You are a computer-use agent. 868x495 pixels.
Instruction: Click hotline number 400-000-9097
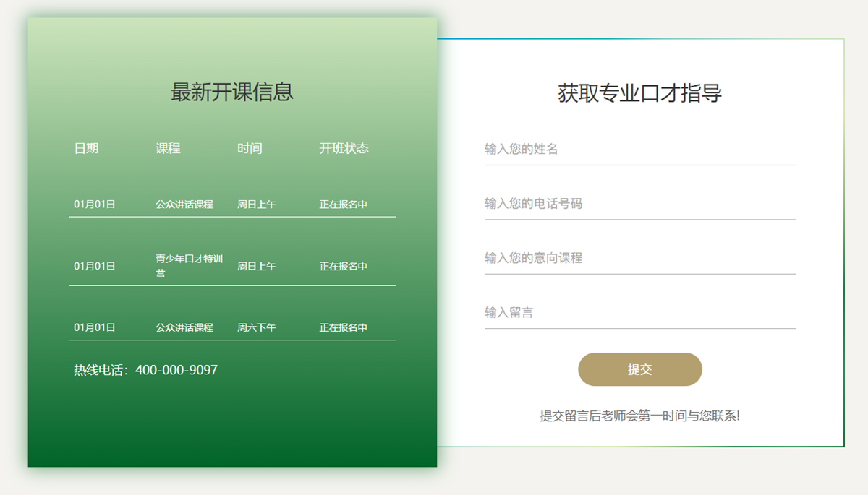(176, 370)
